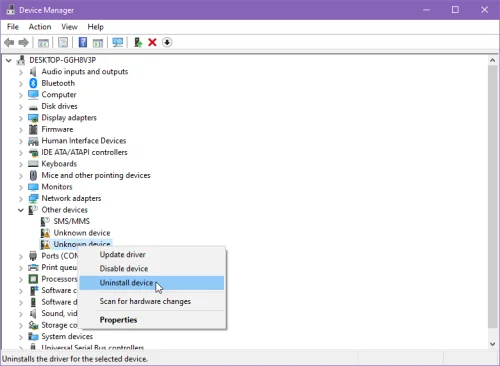
Task: Choose Scan for hardware changes context entry
Action: [152, 301]
